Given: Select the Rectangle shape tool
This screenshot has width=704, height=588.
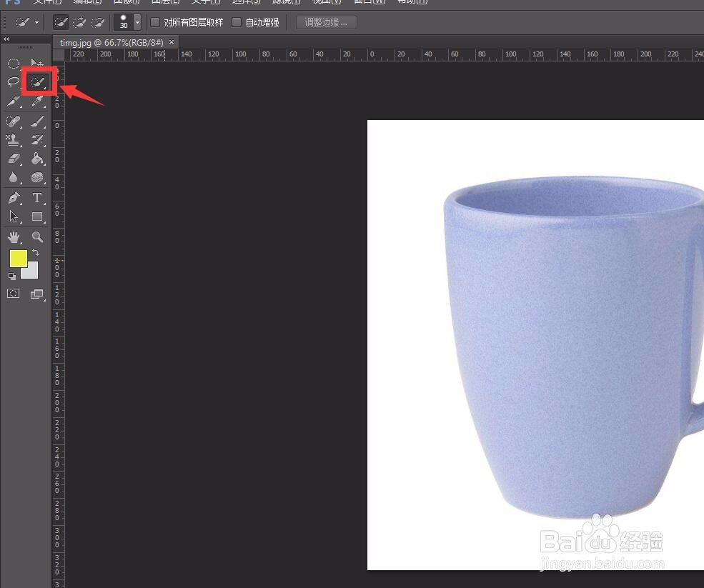Looking at the screenshot, I should [x=37, y=216].
